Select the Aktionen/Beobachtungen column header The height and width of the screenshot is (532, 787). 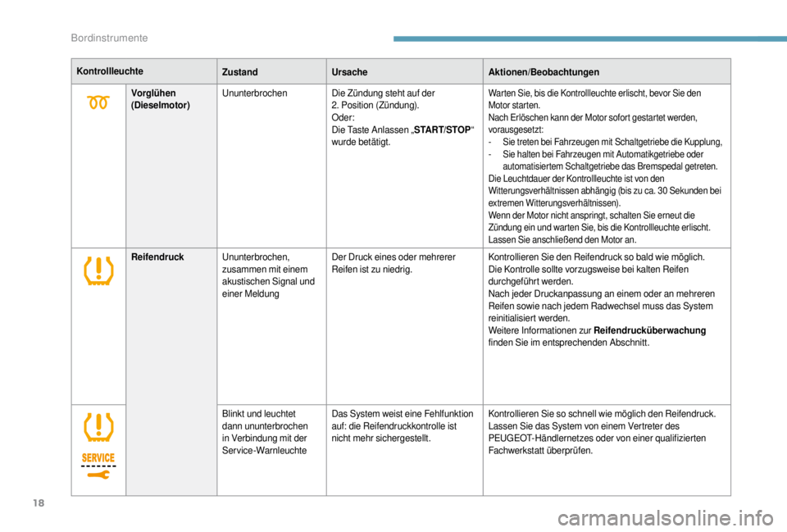[x=544, y=72]
